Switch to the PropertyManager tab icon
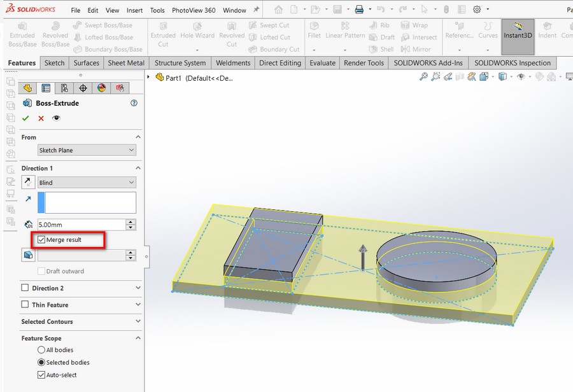 click(46, 88)
